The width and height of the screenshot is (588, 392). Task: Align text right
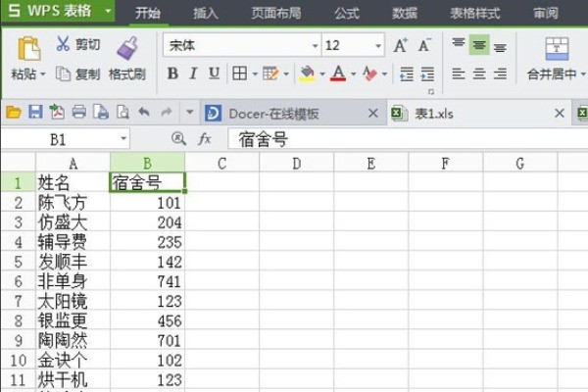(500, 73)
